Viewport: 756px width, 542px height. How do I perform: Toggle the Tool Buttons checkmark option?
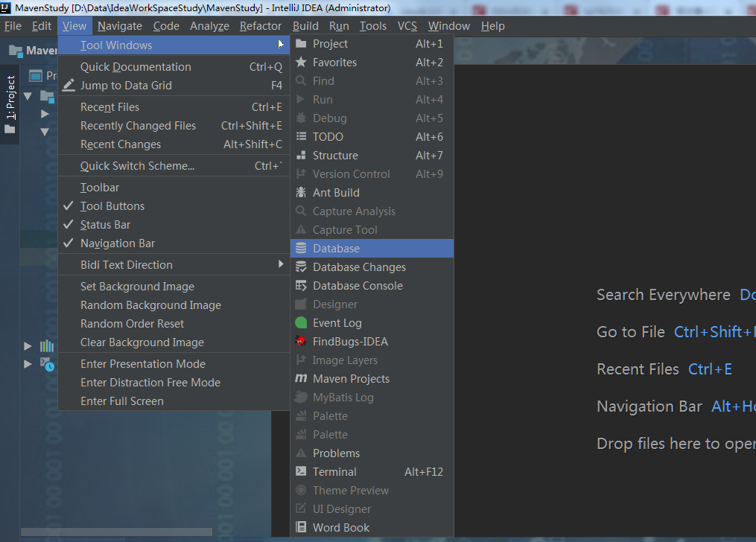[x=174, y=206]
